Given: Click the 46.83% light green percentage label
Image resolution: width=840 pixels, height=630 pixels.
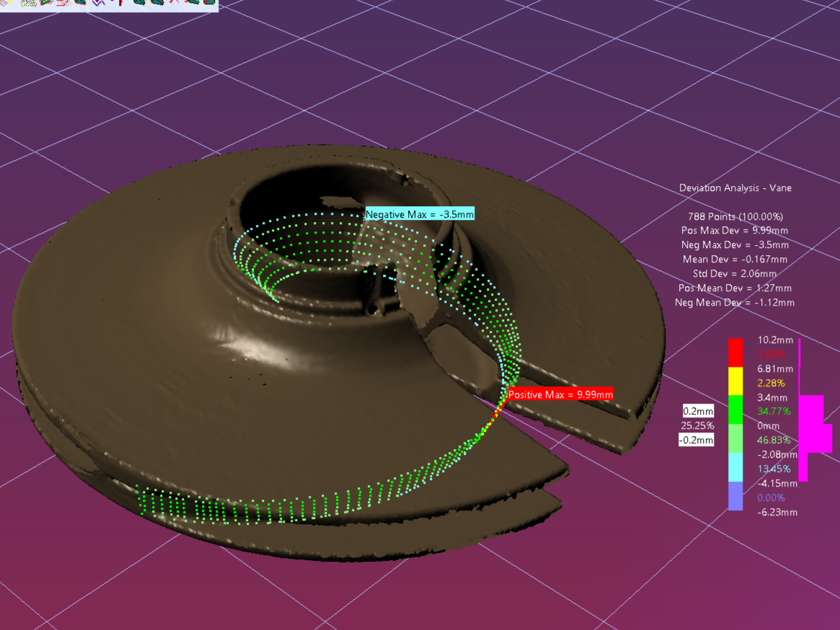Looking at the screenshot, I should click(773, 440).
